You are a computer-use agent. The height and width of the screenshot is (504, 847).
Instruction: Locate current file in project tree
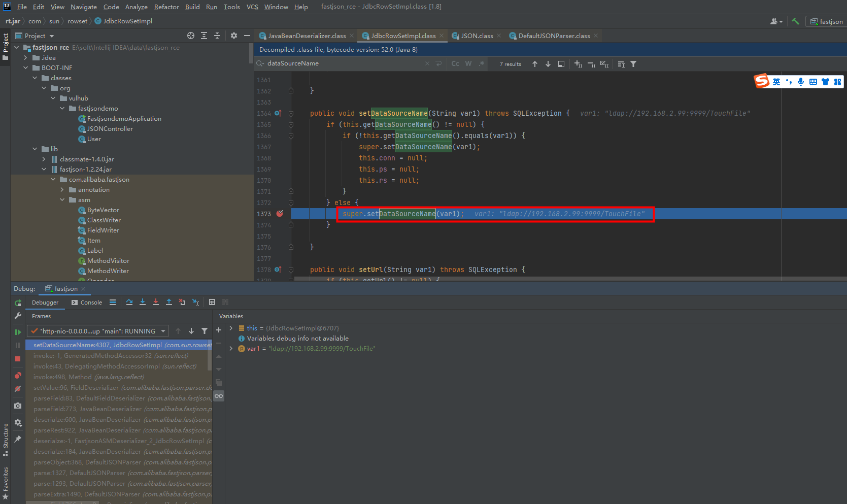coord(191,36)
